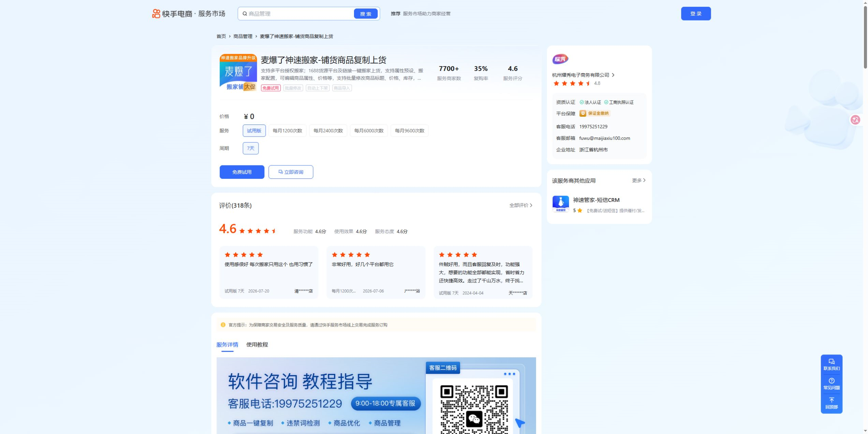Open review by 天******店
Image resolution: width=868 pixels, height=434 pixels.
pyautogui.click(x=483, y=272)
